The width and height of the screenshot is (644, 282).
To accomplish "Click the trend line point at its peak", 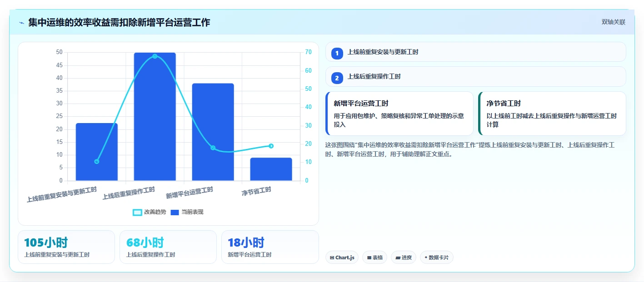I will pyautogui.click(x=155, y=56).
